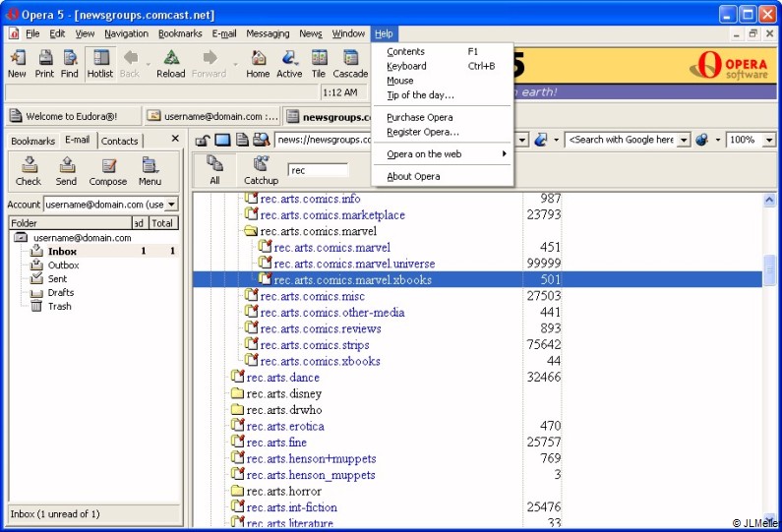
Task: Click the Search with Google field
Action: [622, 140]
